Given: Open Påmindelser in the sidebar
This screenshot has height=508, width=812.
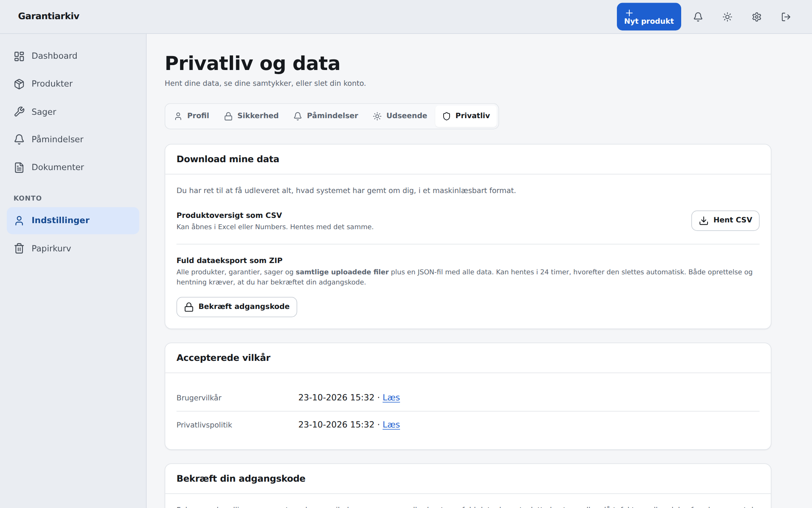Looking at the screenshot, I should 73,140.
